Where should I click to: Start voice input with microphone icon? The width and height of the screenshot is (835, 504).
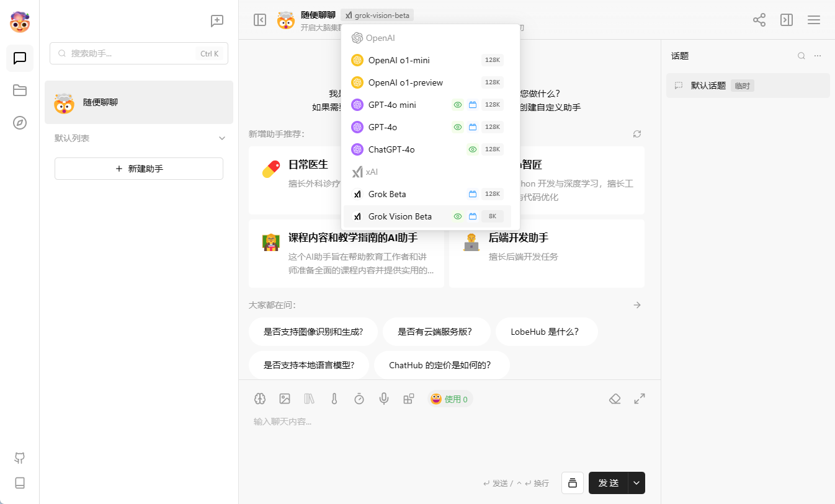[384, 399]
